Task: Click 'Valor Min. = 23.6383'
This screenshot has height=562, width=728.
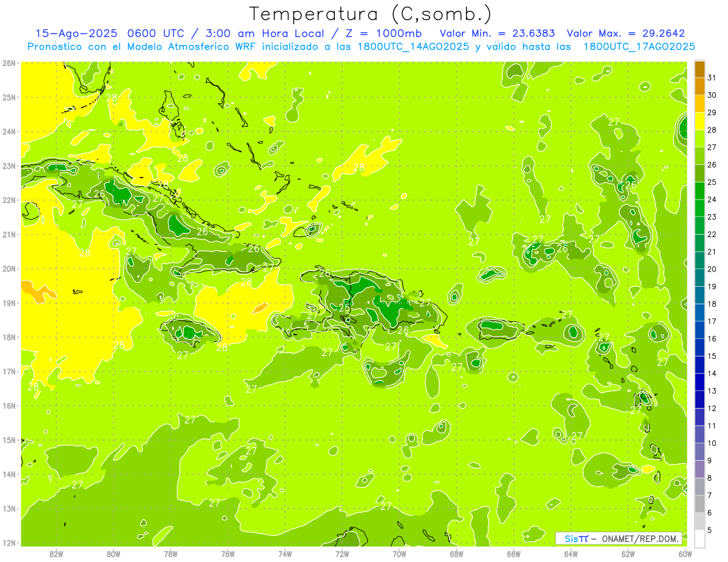Action: pos(497,33)
